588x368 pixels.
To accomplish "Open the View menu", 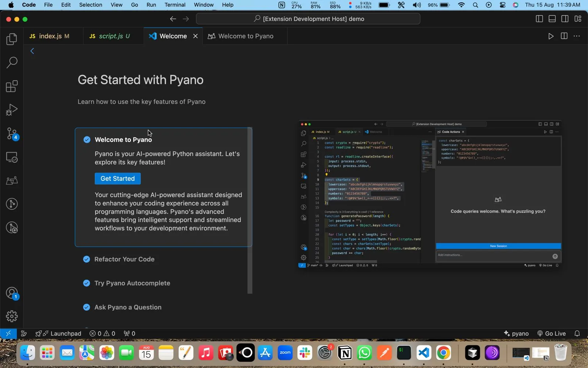I will 116,5.
